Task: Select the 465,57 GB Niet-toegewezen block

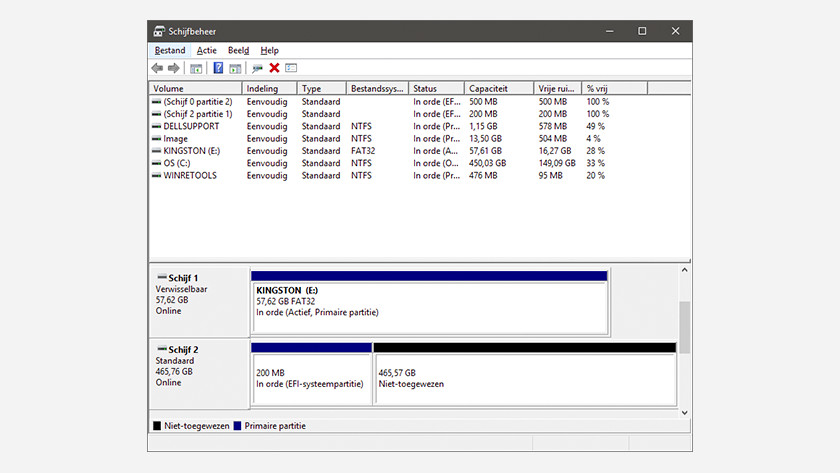Action: tap(526, 374)
